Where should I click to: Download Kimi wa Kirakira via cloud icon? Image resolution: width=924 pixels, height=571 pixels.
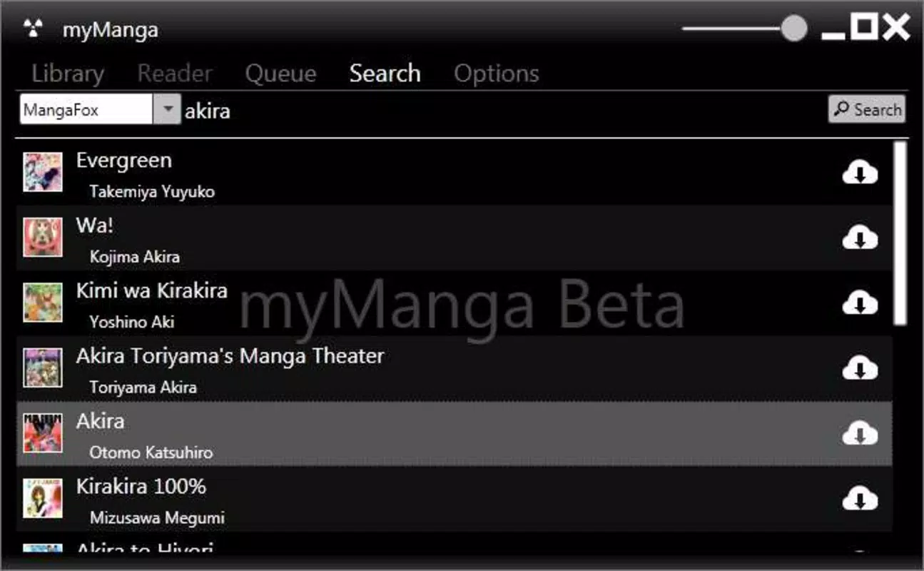(860, 303)
